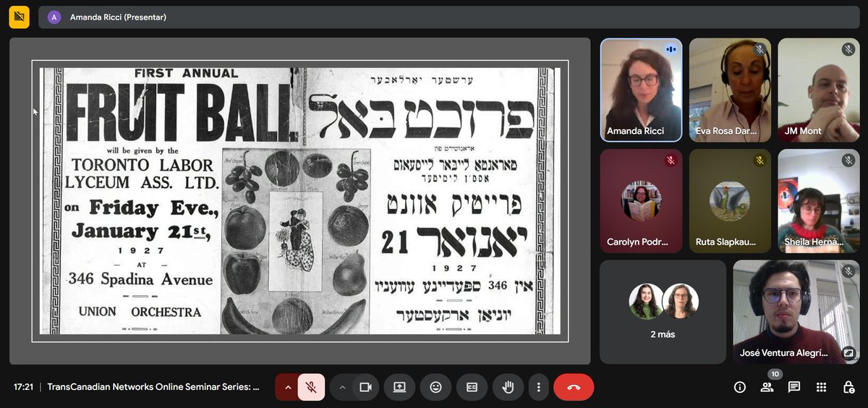The width and height of the screenshot is (868, 408).
Task: Click the muted mic icon on Sheila tile
Action: pos(848,161)
